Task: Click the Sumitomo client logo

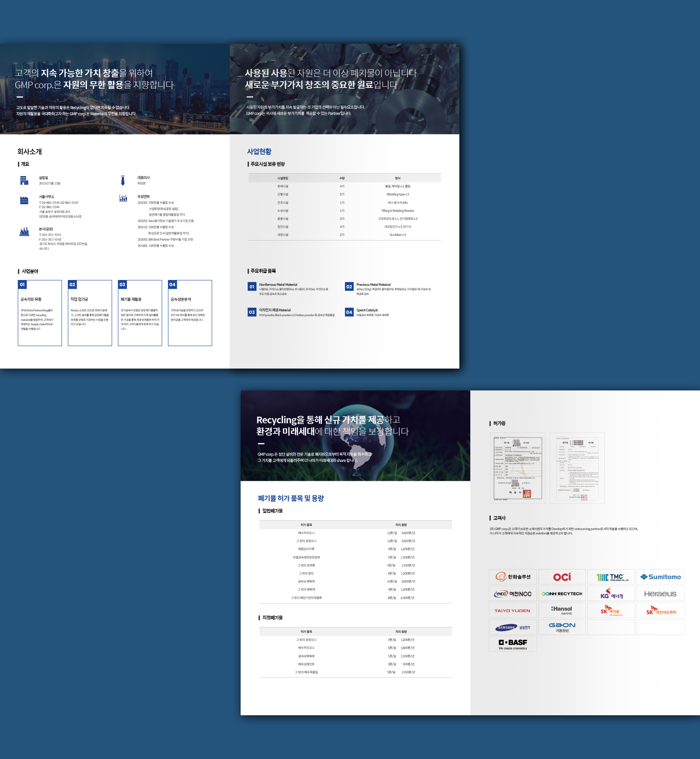Action: (x=660, y=577)
